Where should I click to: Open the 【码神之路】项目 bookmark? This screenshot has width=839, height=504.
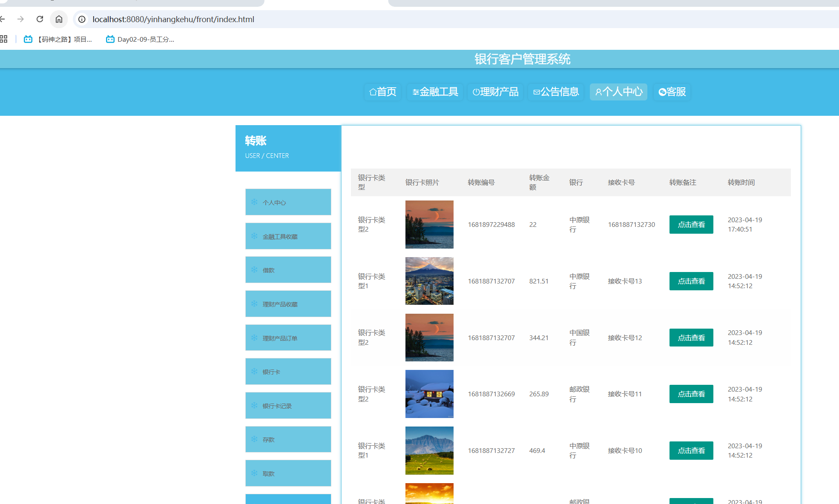(58, 39)
